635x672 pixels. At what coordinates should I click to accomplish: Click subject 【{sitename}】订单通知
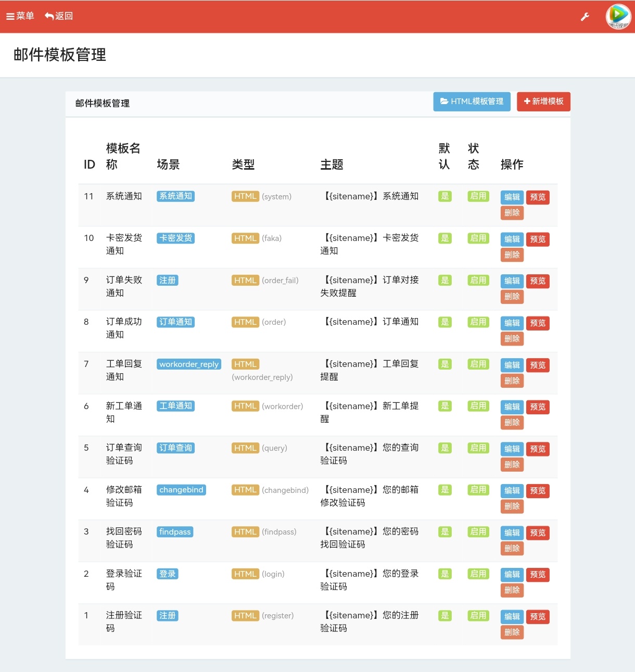370,322
